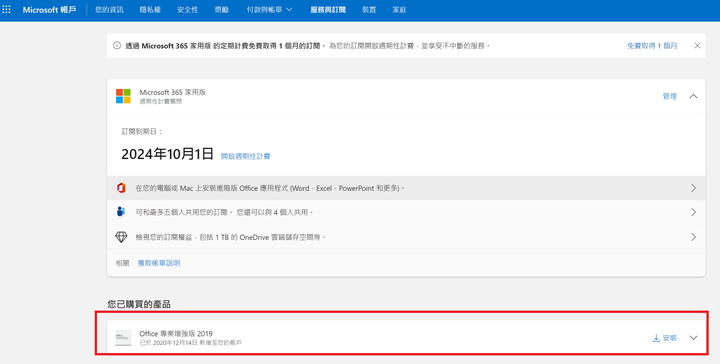
Task: Click the Microsoft 365 four-color logo
Action: coord(123,96)
